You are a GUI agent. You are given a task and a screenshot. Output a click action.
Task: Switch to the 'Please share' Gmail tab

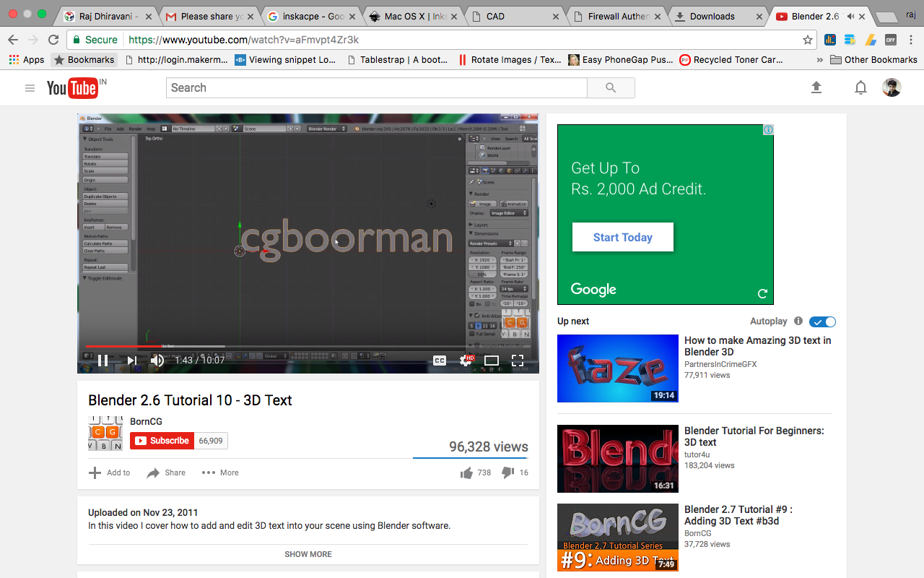[x=209, y=16]
